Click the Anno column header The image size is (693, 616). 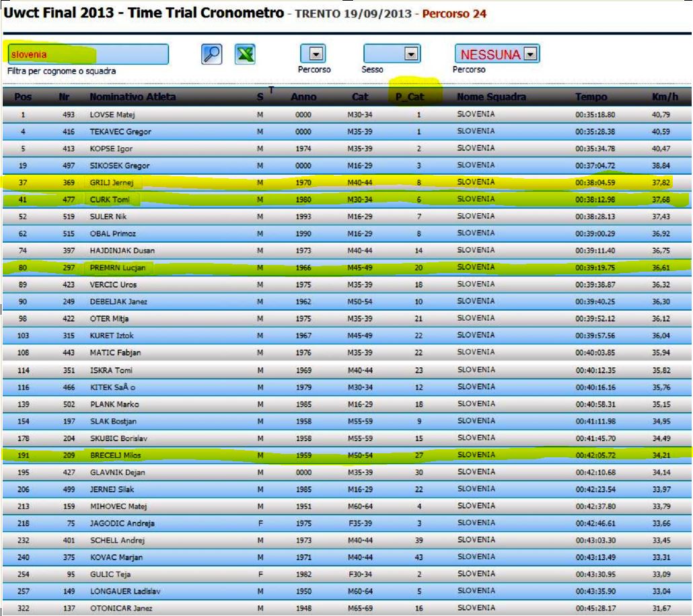pos(303,97)
